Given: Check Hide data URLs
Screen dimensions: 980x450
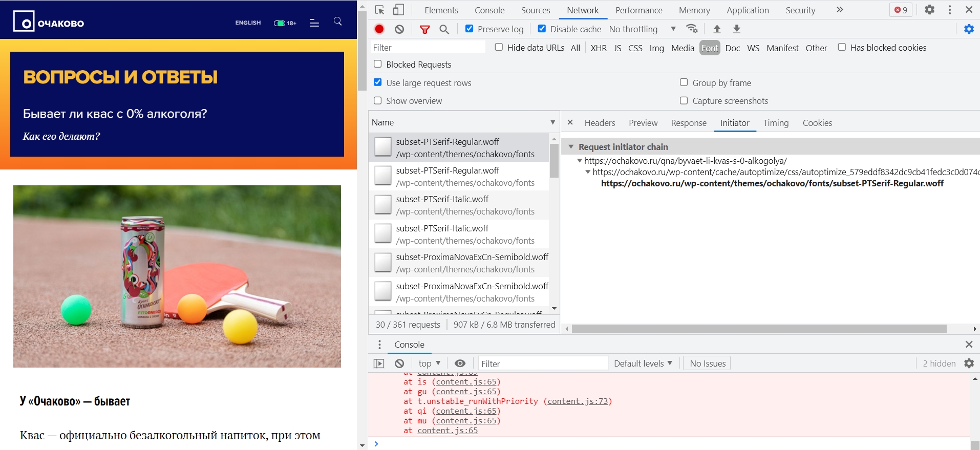Looking at the screenshot, I should tap(499, 47).
